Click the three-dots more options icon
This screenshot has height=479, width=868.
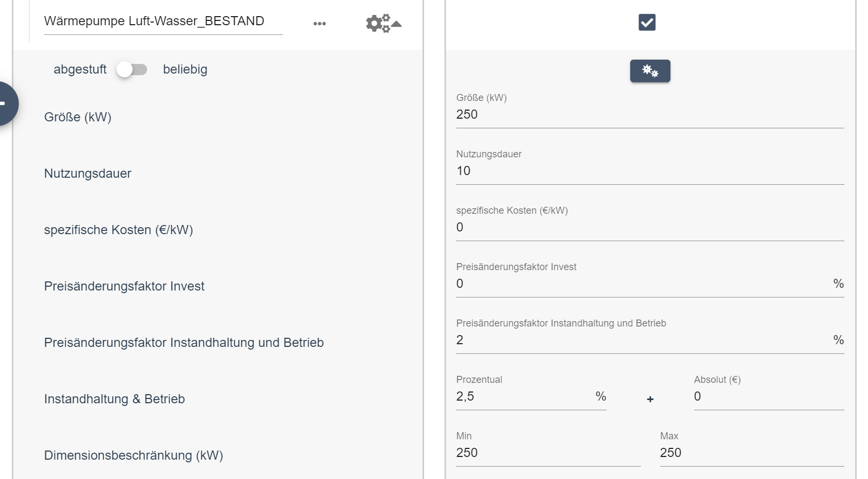(319, 24)
